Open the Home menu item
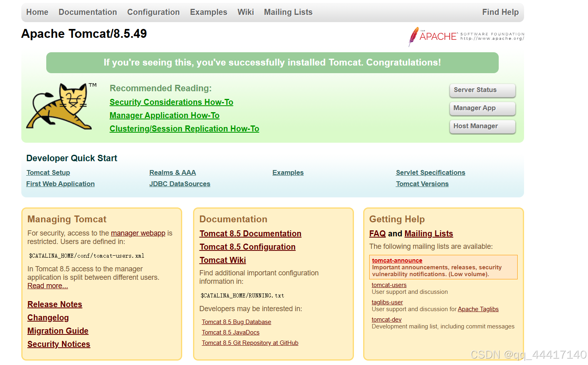Image resolution: width=588 pixels, height=365 pixels. (x=37, y=12)
